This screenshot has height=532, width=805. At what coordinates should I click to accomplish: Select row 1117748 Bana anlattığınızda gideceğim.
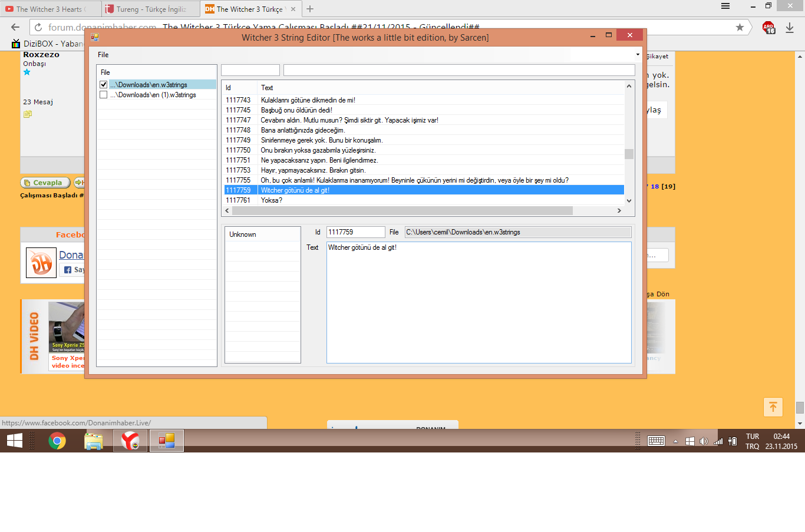click(x=424, y=130)
